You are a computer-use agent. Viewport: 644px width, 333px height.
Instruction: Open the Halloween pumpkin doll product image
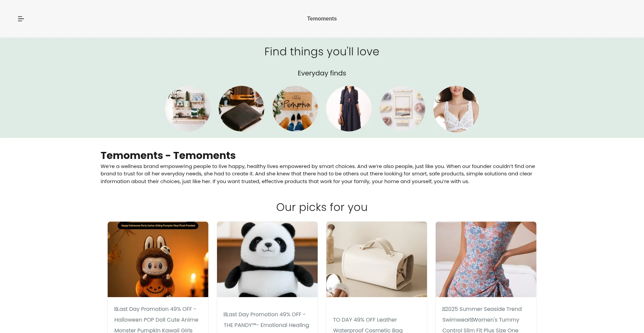click(x=158, y=259)
